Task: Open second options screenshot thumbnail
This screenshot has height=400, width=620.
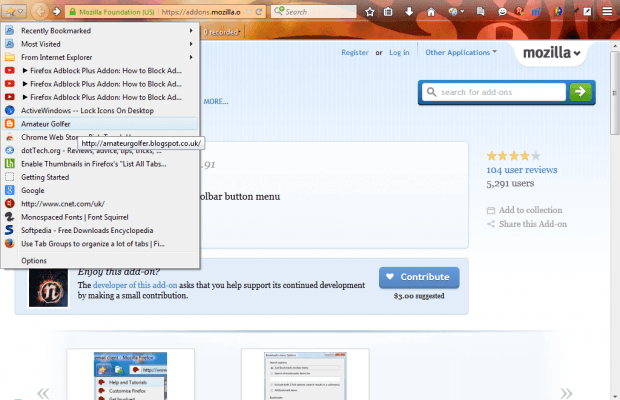Action: click(x=305, y=376)
